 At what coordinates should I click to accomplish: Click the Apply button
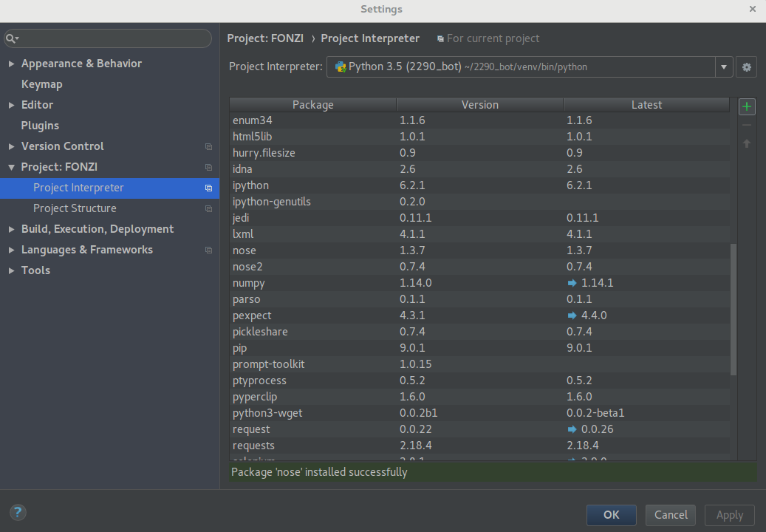(730, 515)
